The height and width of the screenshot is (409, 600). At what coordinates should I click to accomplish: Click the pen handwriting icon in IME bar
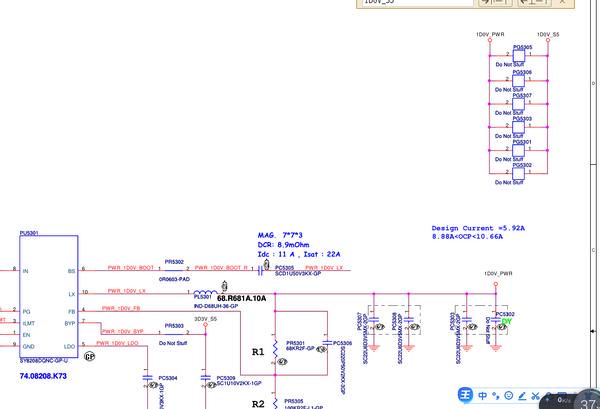pyautogui.click(x=522, y=396)
